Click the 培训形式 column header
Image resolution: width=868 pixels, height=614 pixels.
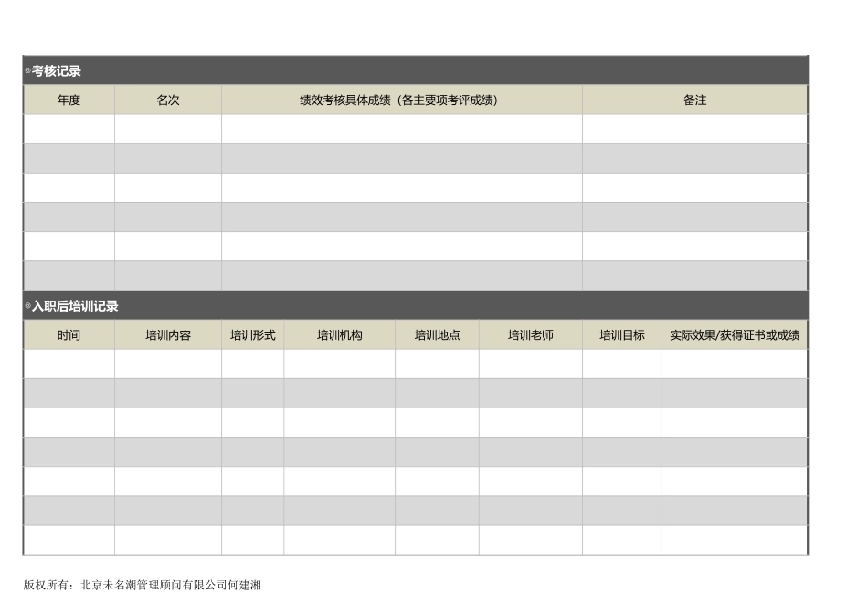click(x=252, y=335)
